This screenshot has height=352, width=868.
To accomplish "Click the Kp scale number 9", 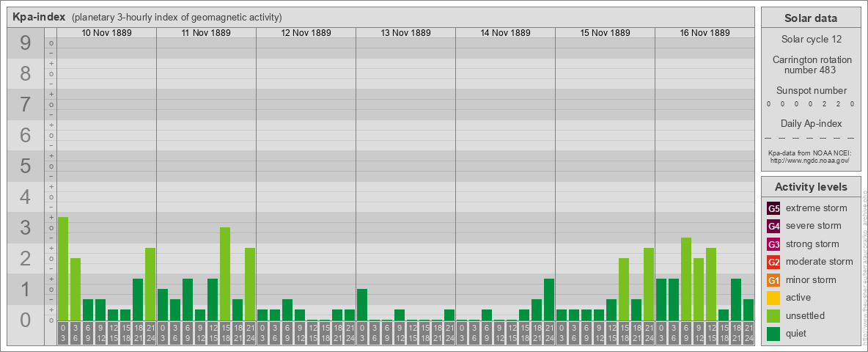I will (25, 43).
